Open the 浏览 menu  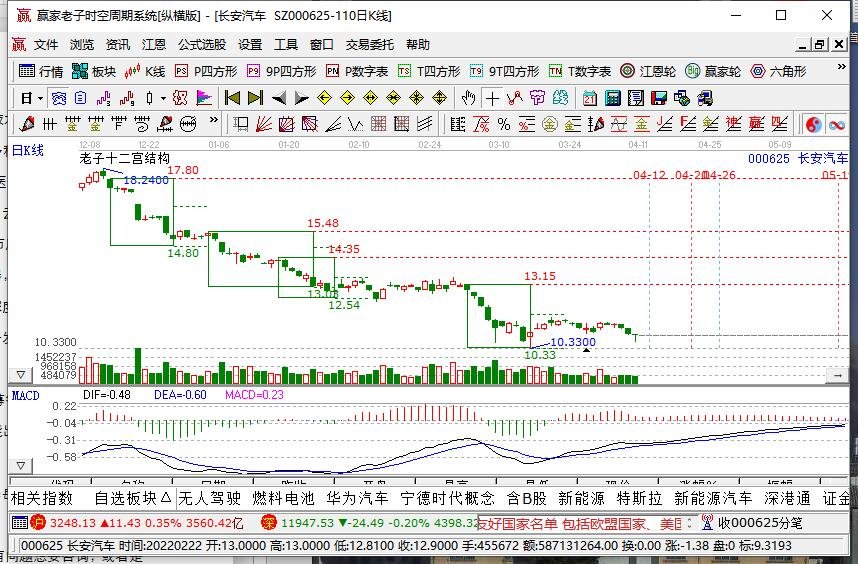[82, 44]
